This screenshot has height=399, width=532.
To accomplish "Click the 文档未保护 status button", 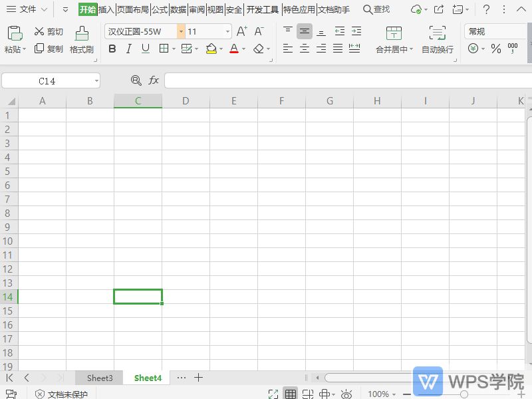I will [x=61, y=394].
